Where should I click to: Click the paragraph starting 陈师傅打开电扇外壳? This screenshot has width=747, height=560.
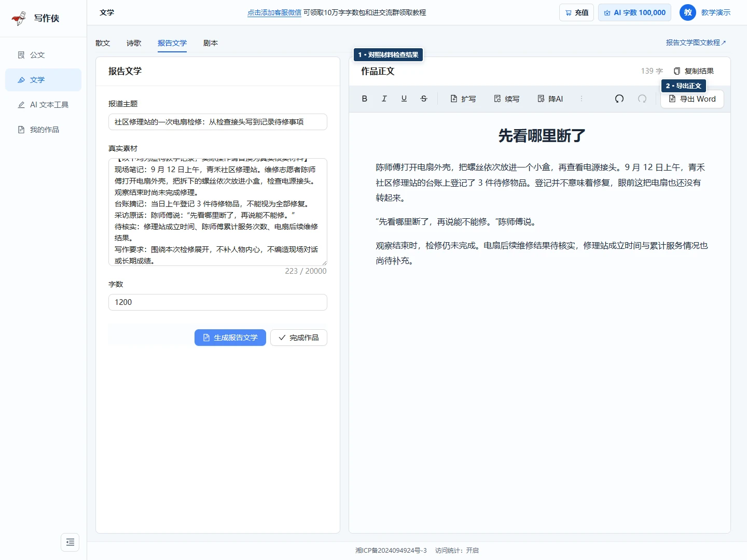tap(542, 183)
